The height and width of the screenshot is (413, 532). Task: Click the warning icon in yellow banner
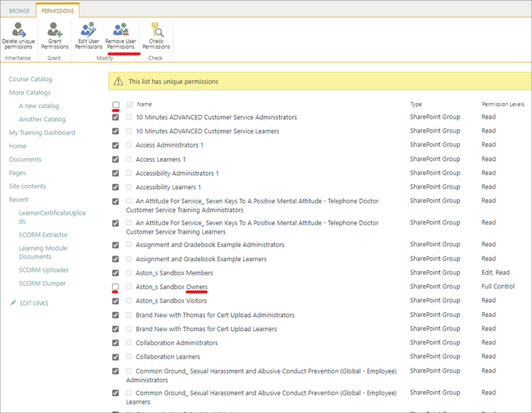(119, 81)
